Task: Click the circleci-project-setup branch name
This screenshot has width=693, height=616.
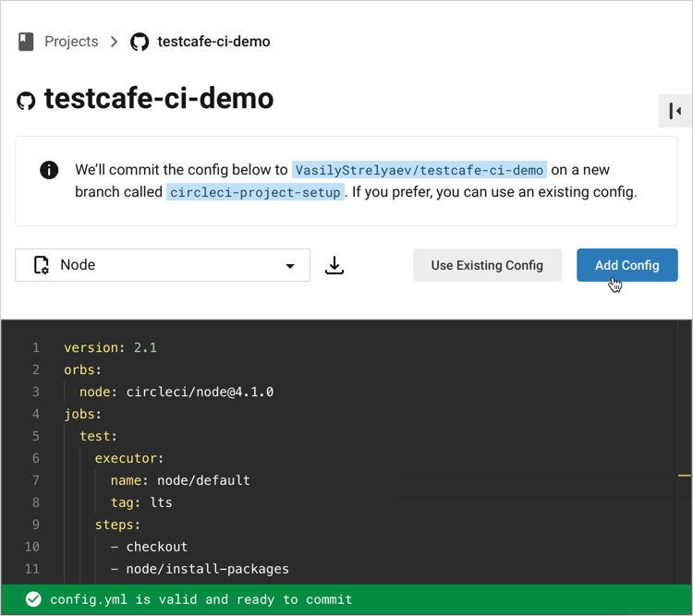Action: pyautogui.click(x=256, y=193)
